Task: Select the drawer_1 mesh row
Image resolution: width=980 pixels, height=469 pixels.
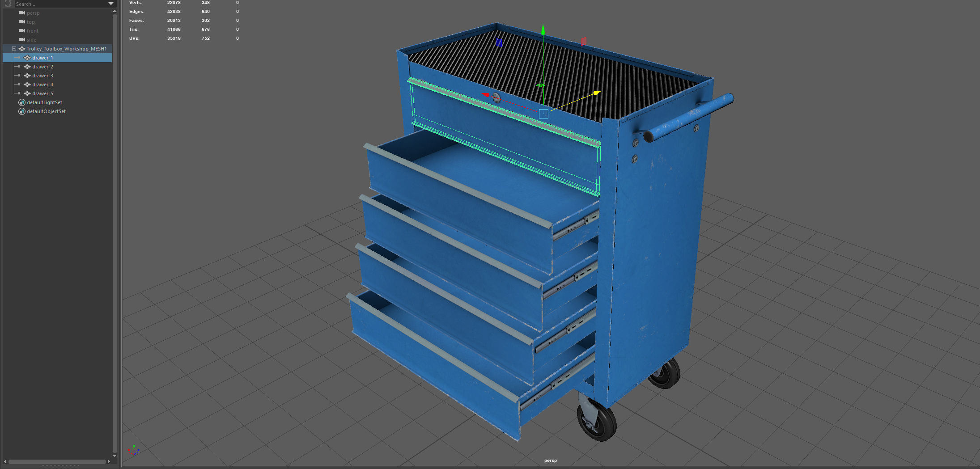Action: [57, 58]
